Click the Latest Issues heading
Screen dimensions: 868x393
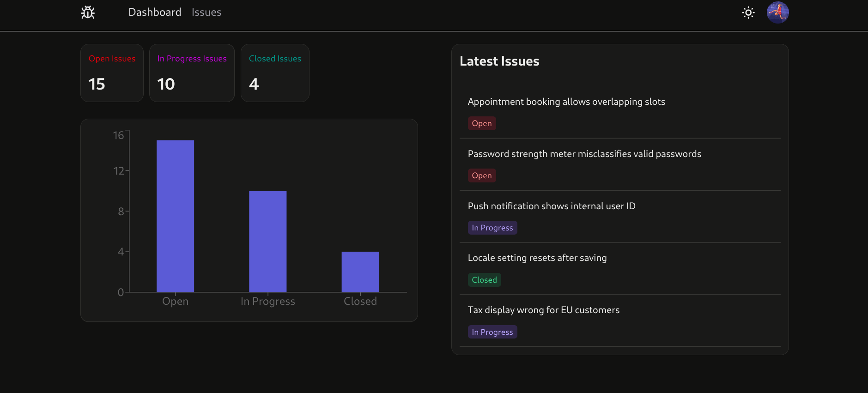coord(499,61)
